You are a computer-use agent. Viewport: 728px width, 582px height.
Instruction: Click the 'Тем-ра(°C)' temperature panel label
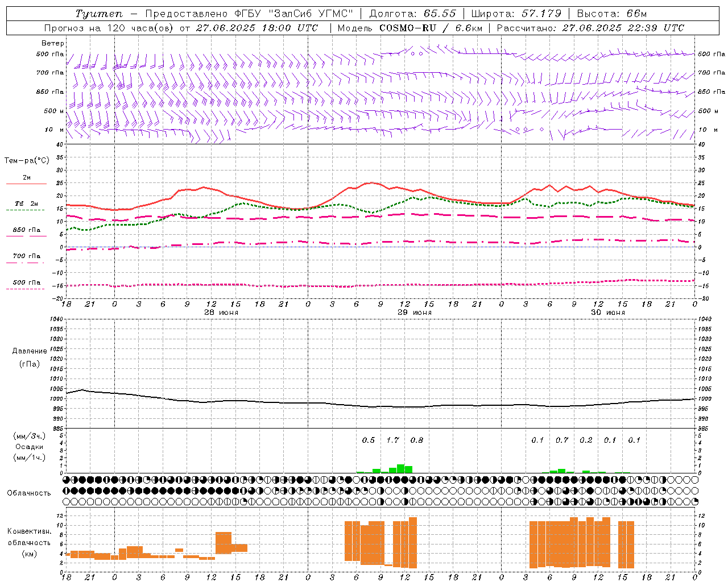27,161
